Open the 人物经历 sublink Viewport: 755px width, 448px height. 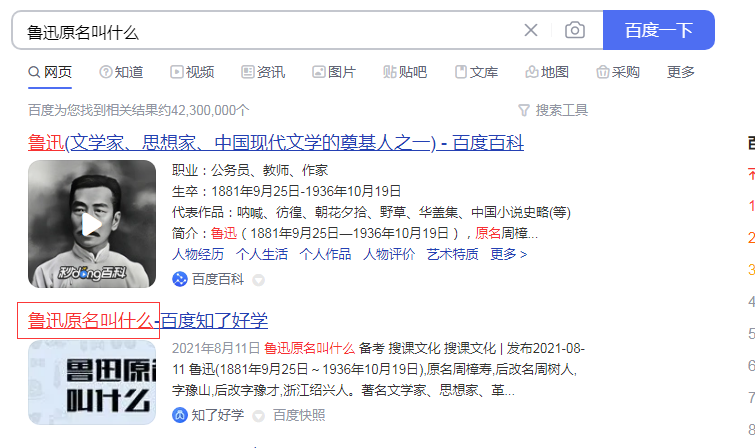click(198, 254)
